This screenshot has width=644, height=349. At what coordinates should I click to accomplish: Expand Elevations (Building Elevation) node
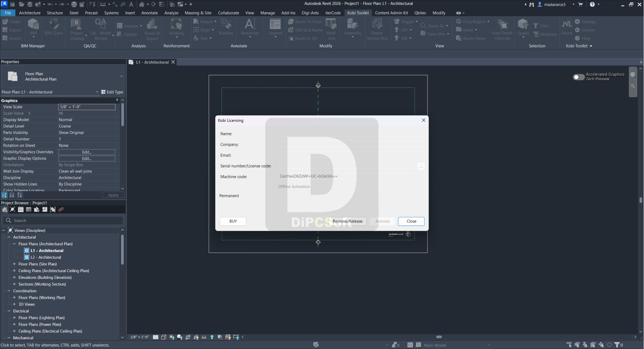[14, 277]
